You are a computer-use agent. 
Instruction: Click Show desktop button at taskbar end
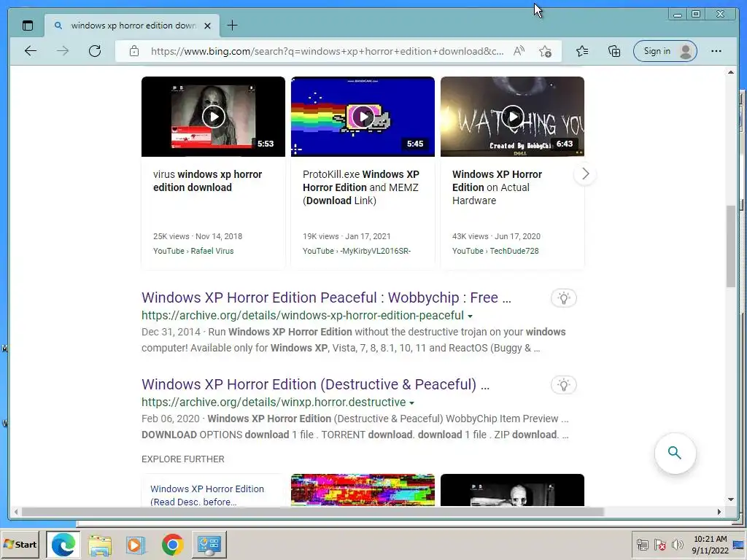click(740, 545)
